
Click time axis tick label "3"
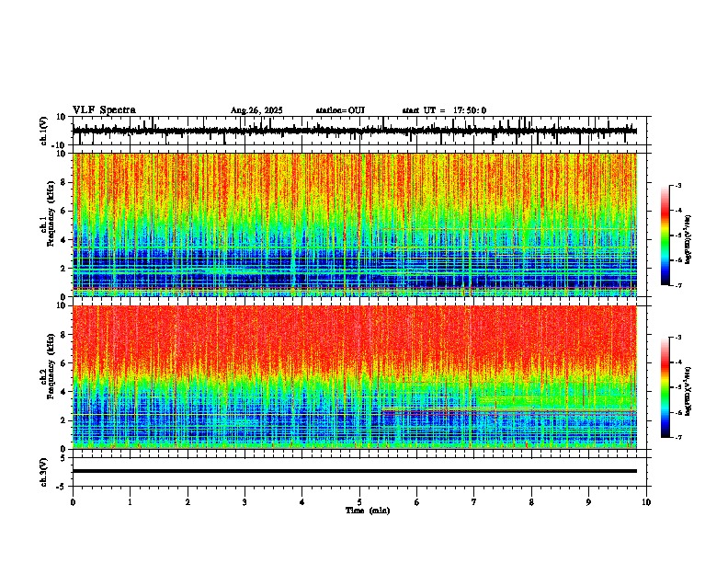(x=245, y=502)
